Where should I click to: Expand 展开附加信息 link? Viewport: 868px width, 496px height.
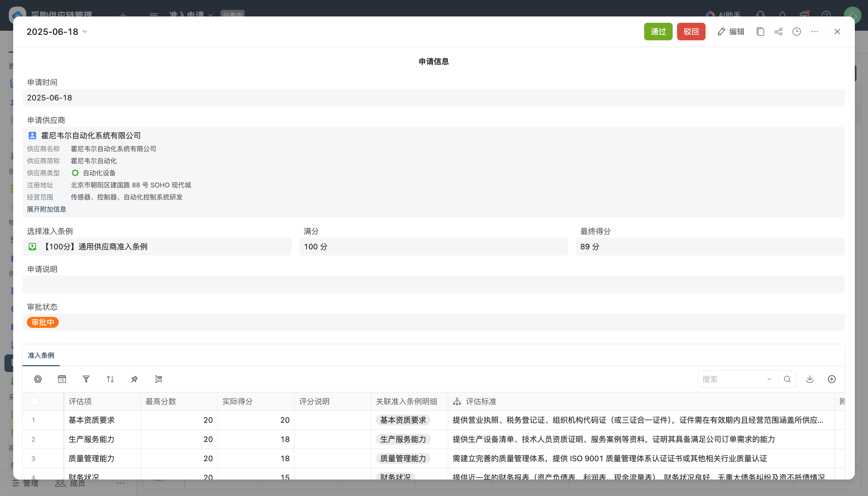point(46,209)
